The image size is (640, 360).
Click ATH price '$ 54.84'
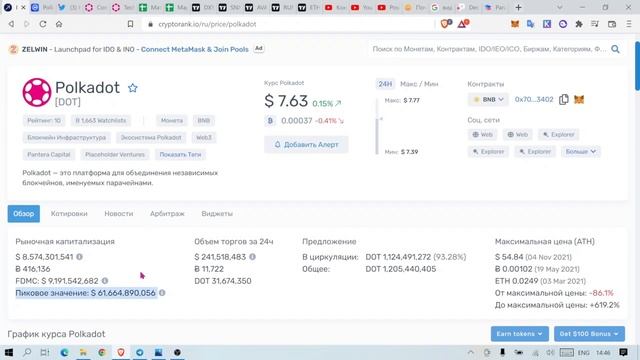click(x=509, y=257)
